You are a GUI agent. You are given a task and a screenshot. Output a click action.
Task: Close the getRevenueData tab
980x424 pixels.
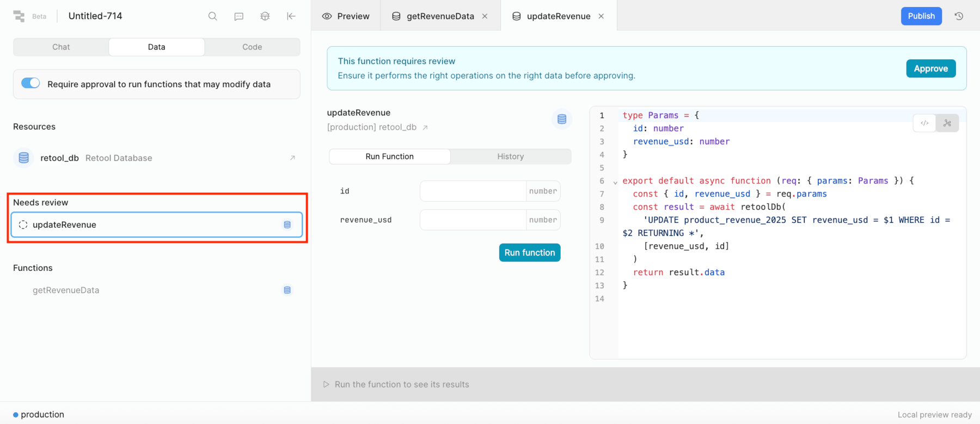pyautogui.click(x=485, y=16)
